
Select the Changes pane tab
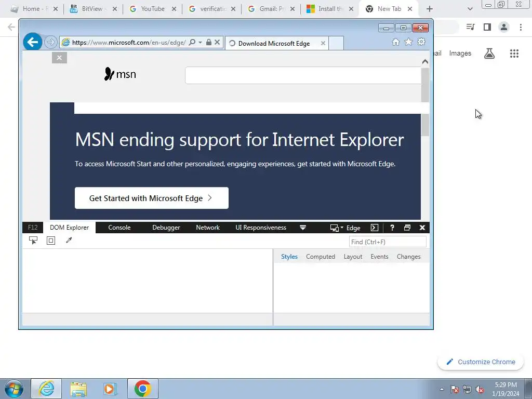pos(408,257)
